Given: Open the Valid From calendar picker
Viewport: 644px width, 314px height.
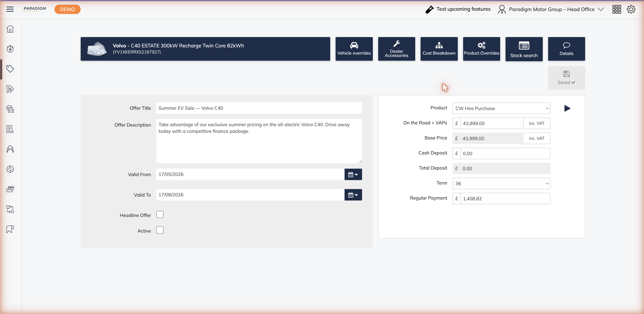Looking at the screenshot, I should 353,174.
